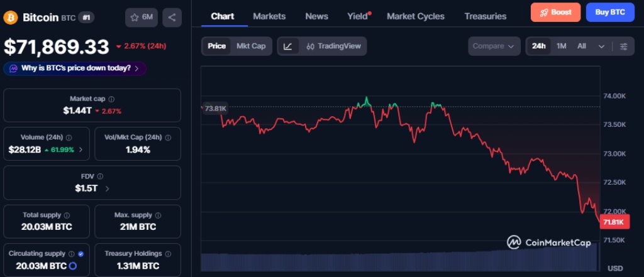The image size is (644, 277).
Task: Click the 74.00K axis label
Action: (x=614, y=96)
